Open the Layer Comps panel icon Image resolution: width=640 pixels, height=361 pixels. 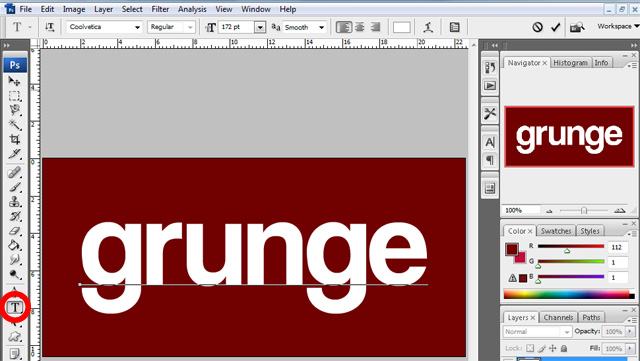(x=490, y=188)
